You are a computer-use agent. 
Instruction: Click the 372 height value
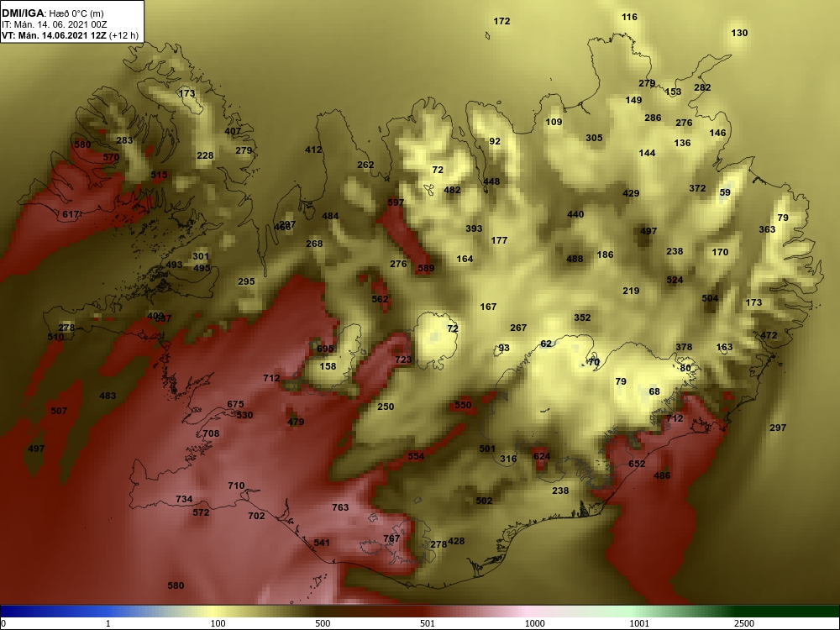click(x=697, y=188)
